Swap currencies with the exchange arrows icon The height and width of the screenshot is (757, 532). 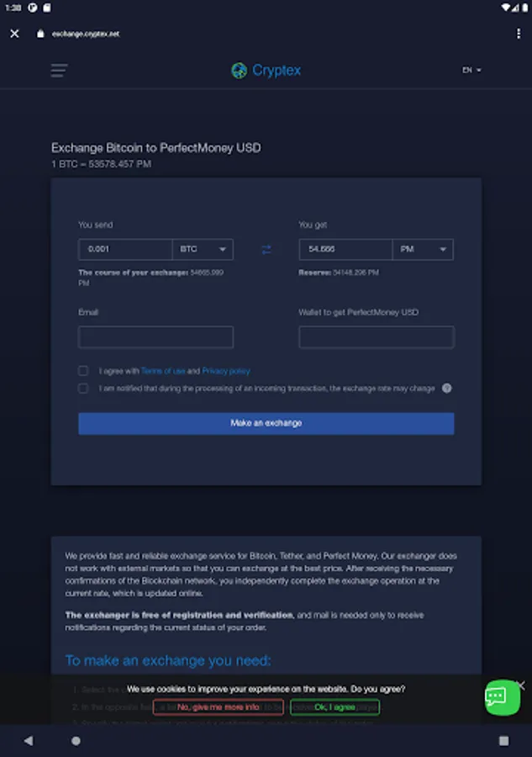(x=266, y=250)
